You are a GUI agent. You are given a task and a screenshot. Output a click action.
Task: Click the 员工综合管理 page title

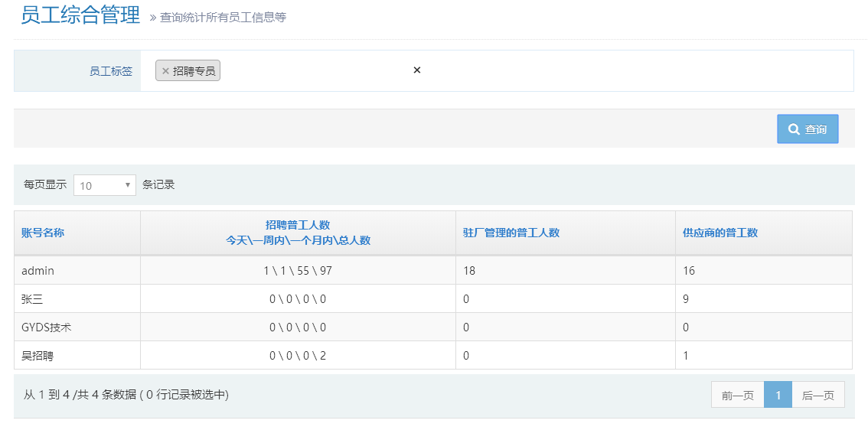tap(80, 15)
